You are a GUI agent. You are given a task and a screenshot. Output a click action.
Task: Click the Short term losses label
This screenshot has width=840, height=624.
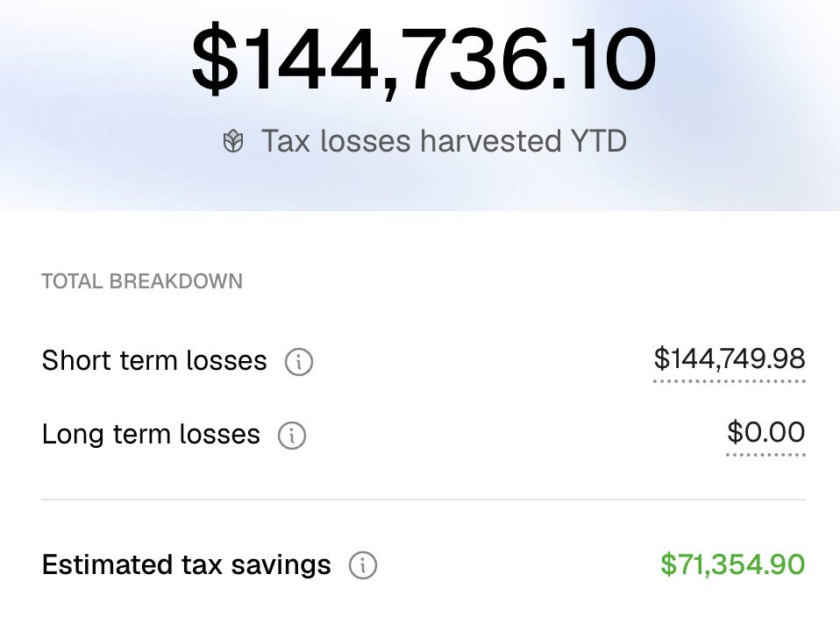point(154,360)
